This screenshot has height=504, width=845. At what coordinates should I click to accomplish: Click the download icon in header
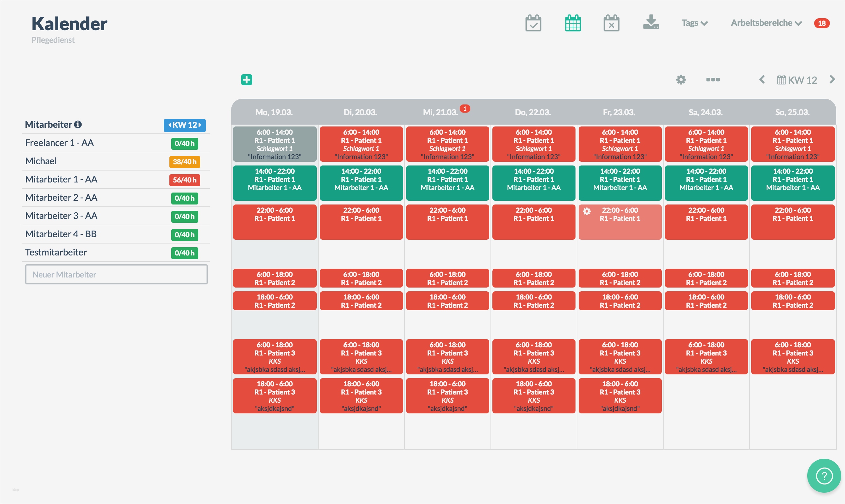651,22
